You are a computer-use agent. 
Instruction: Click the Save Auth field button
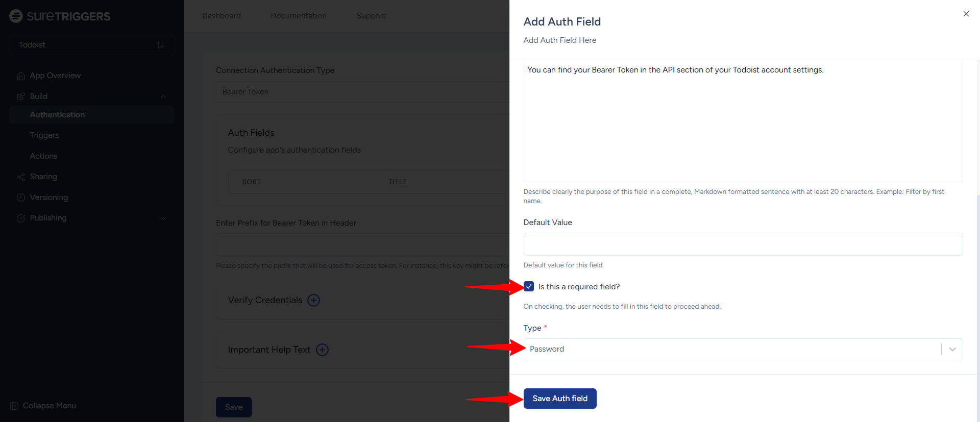pyautogui.click(x=560, y=399)
